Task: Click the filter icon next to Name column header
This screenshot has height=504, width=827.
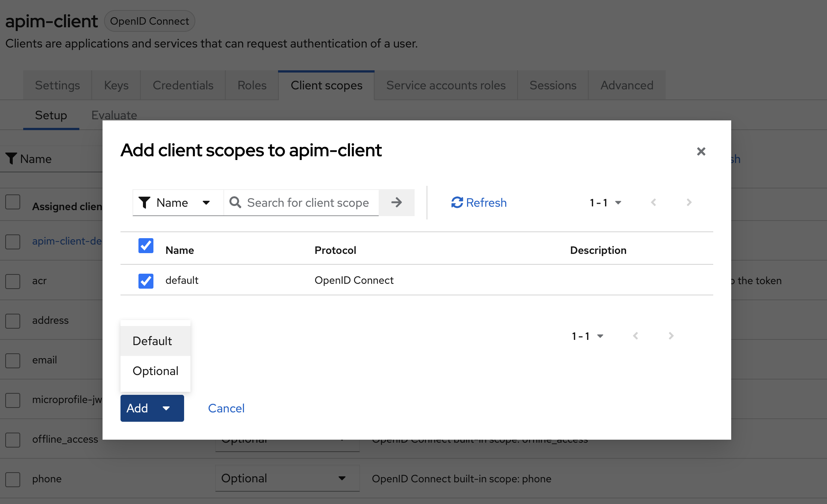Action: 11,159
